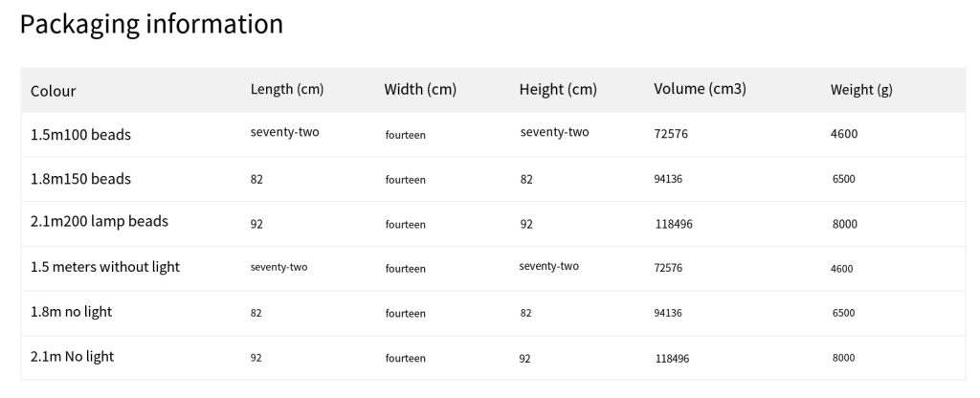This screenshot has height=398, width=980.
Task: Click the 1.5 meters without light label
Action: pyautogui.click(x=105, y=267)
